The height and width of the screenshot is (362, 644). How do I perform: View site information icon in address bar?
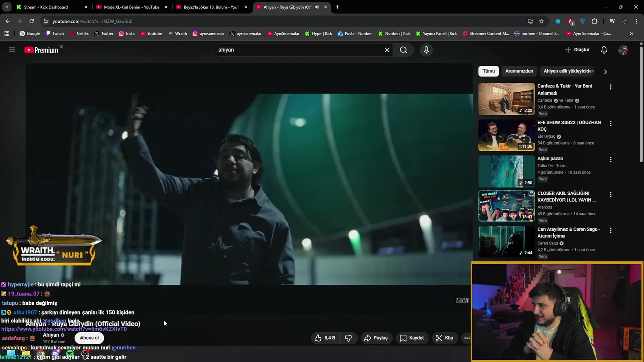[46, 21]
